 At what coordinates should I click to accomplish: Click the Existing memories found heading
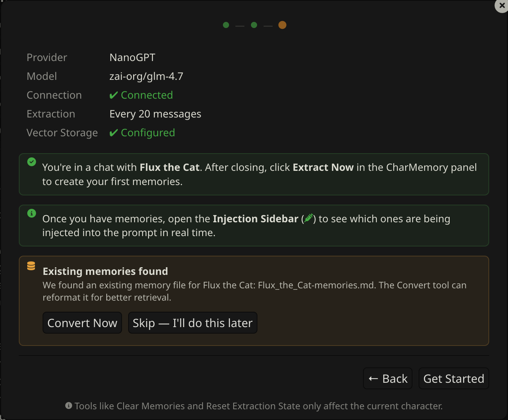pyautogui.click(x=105, y=271)
